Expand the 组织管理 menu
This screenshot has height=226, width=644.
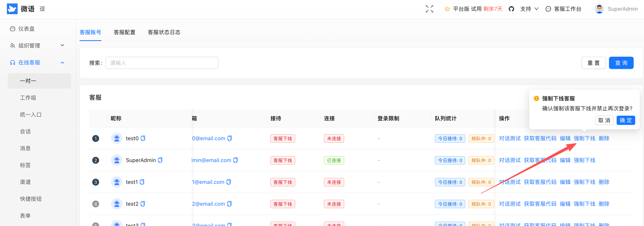coord(37,46)
